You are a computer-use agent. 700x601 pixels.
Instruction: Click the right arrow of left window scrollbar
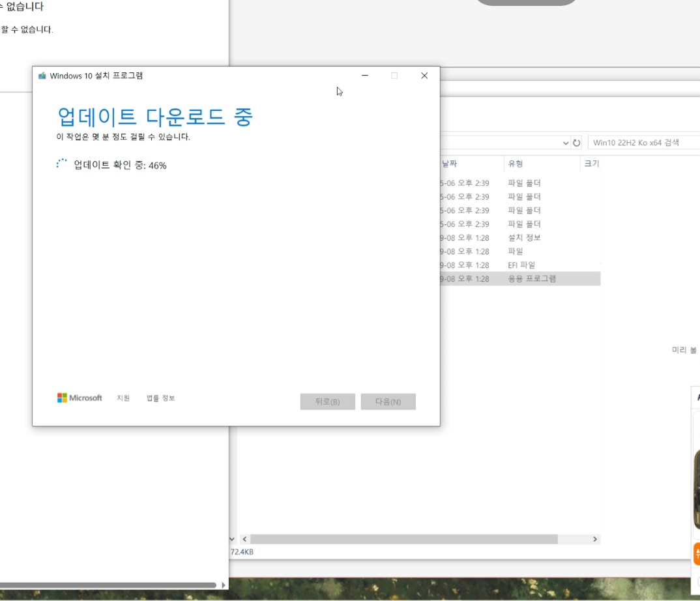[223, 585]
